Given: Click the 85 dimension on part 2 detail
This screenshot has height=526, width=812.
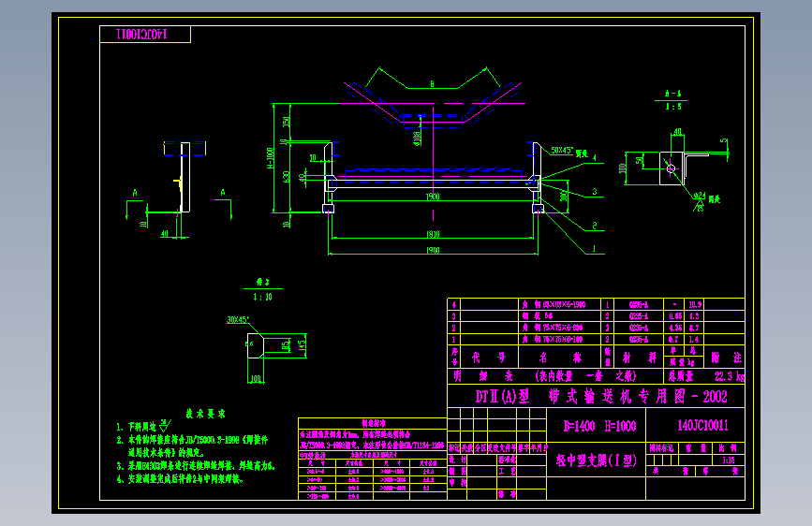Looking at the screenshot, I should (286, 345).
